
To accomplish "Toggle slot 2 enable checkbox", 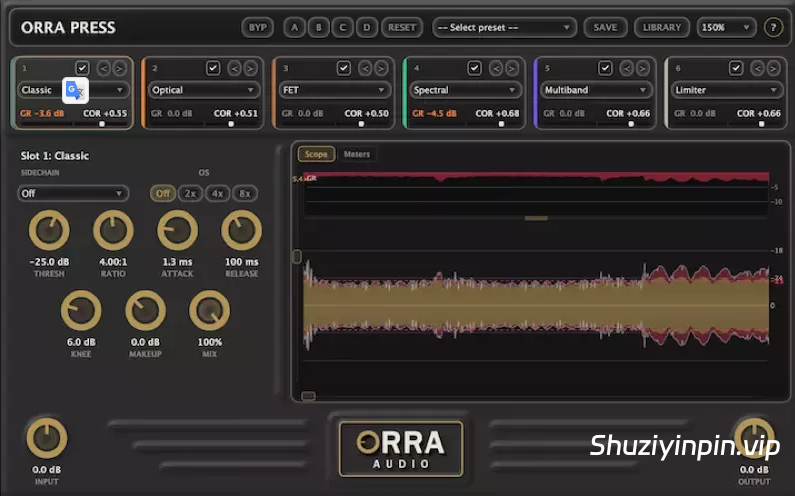I will tap(213, 67).
